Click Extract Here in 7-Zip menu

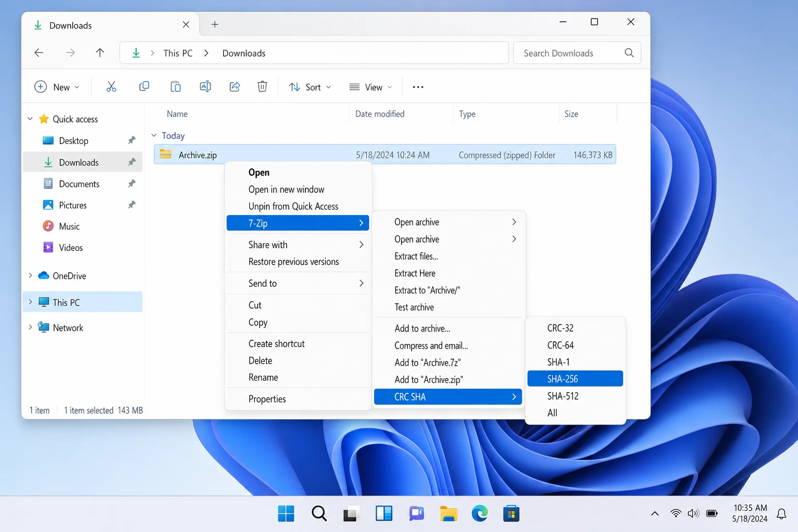[448, 273]
